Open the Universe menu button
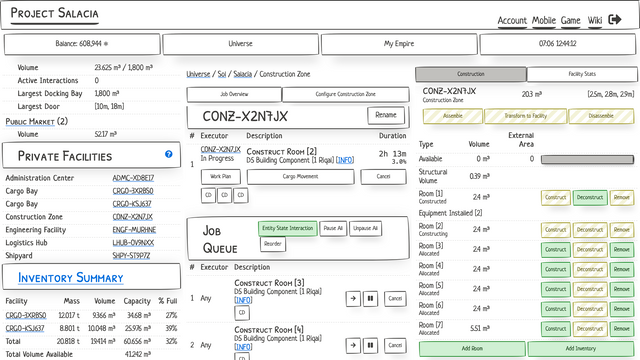Screen dimensions: 640x360 (240, 44)
